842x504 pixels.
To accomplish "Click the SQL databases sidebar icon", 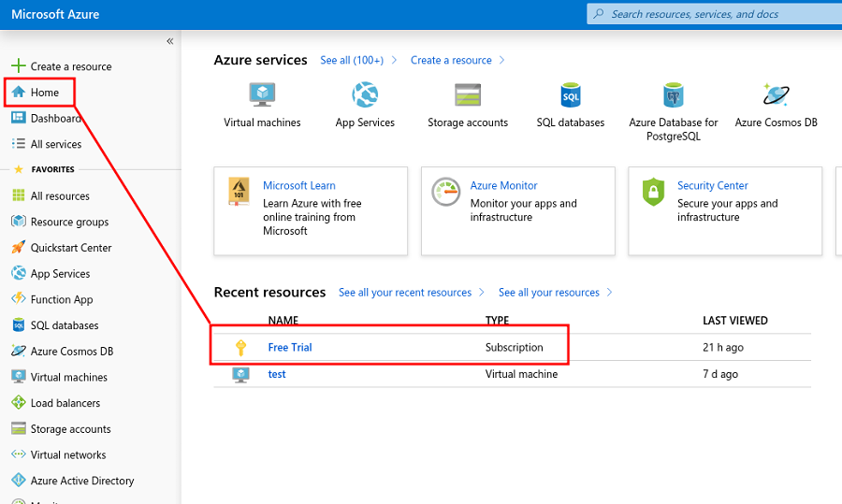I will pos(19,324).
